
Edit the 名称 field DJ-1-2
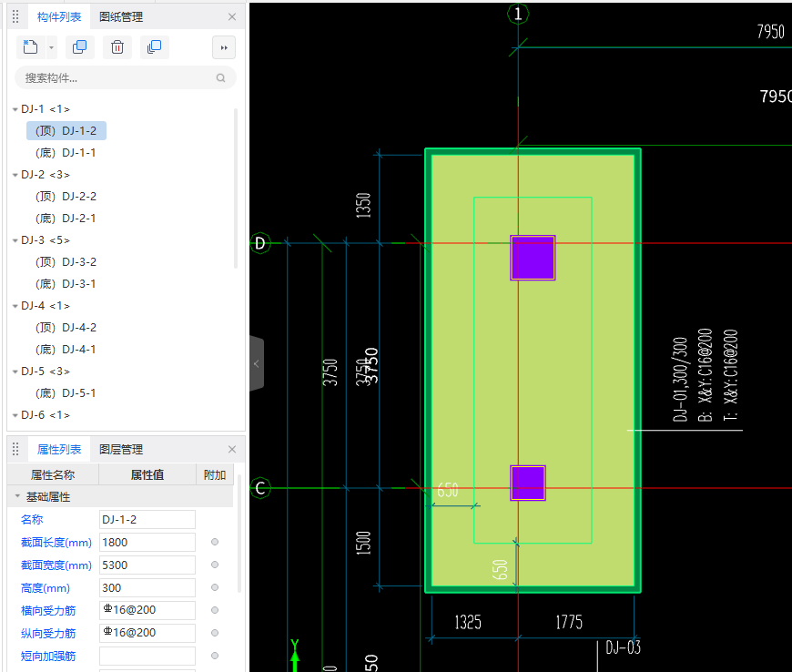tap(147, 519)
